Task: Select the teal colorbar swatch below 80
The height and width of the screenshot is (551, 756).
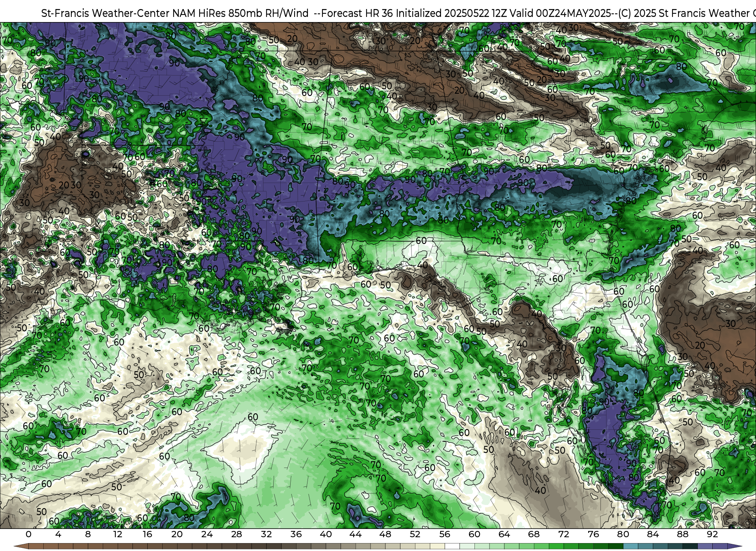Action: (x=631, y=546)
